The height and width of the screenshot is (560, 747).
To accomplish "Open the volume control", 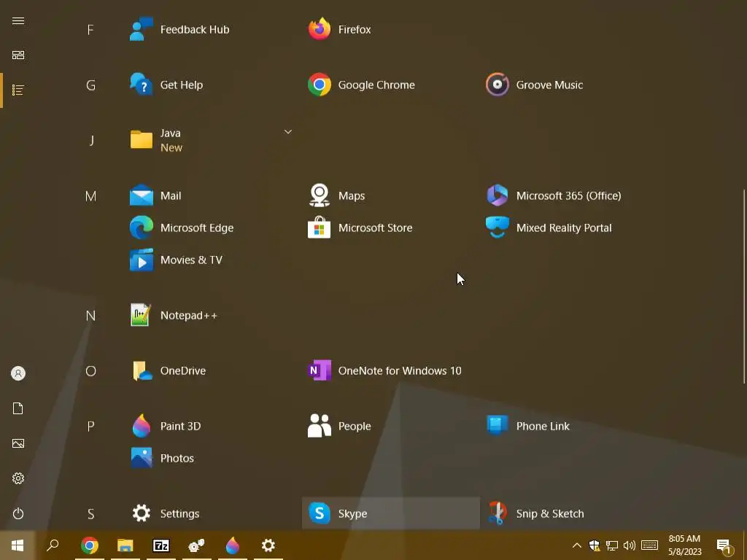I will tap(630, 545).
